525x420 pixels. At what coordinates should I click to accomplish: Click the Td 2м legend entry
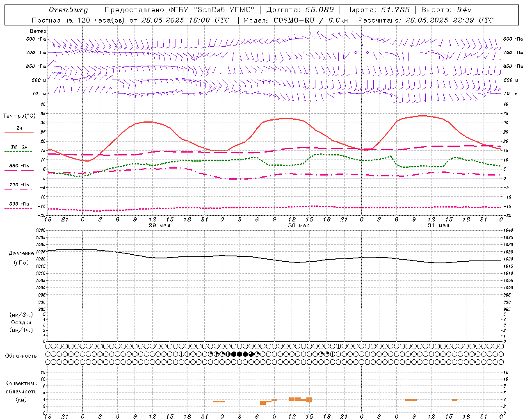coord(19,147)
